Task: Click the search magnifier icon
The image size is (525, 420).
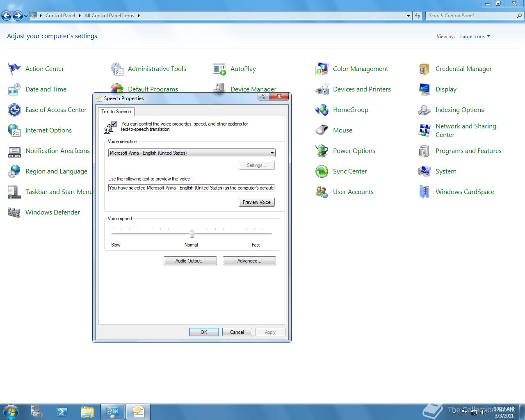Action: [x=520, y=16]
